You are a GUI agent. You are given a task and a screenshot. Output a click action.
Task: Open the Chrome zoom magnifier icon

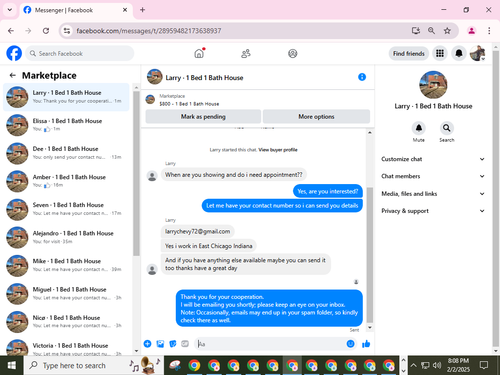pyautogui.click(x=431, y=31)
